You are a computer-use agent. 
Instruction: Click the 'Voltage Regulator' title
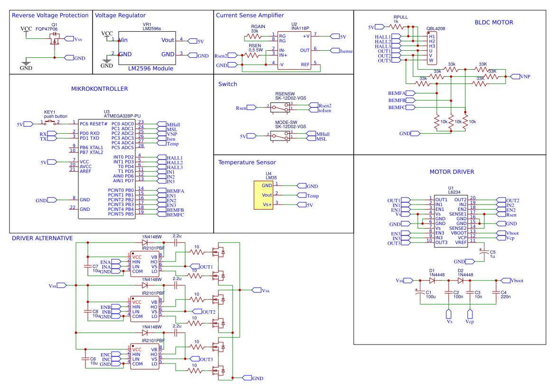[x=120, y=15]
